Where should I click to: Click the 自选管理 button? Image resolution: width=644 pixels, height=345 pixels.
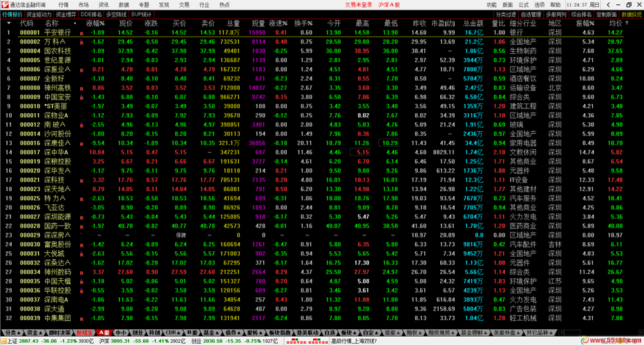(531, 14)
